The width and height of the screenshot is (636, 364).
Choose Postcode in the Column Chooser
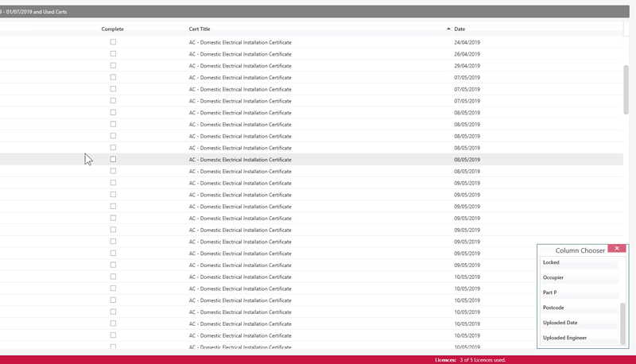(x=553, y=308)
